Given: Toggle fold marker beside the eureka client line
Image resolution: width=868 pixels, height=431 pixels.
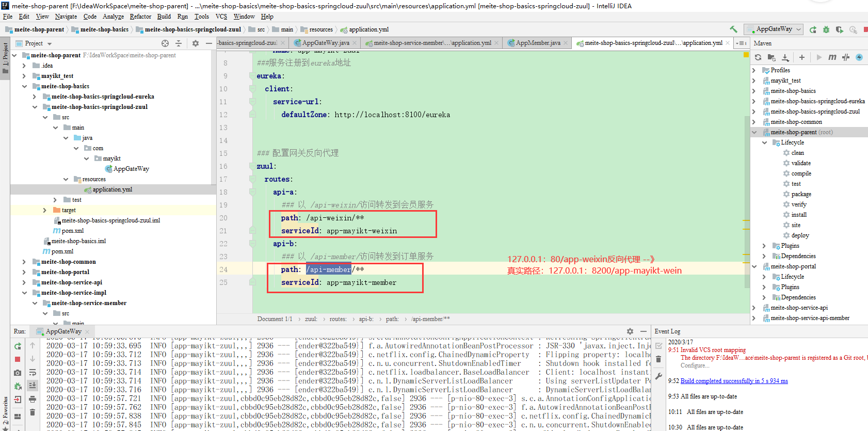Looking at the screenshot, I should 252,89.
